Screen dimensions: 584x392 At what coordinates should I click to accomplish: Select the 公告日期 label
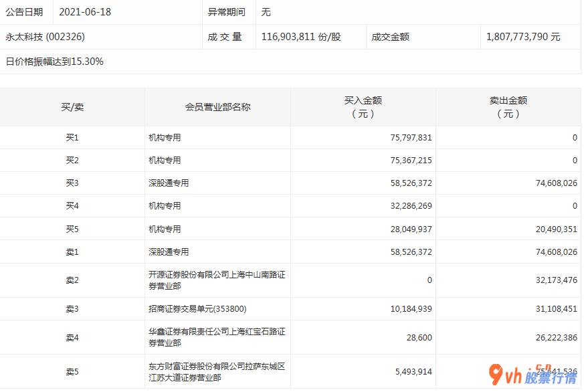tap(24, 12)
